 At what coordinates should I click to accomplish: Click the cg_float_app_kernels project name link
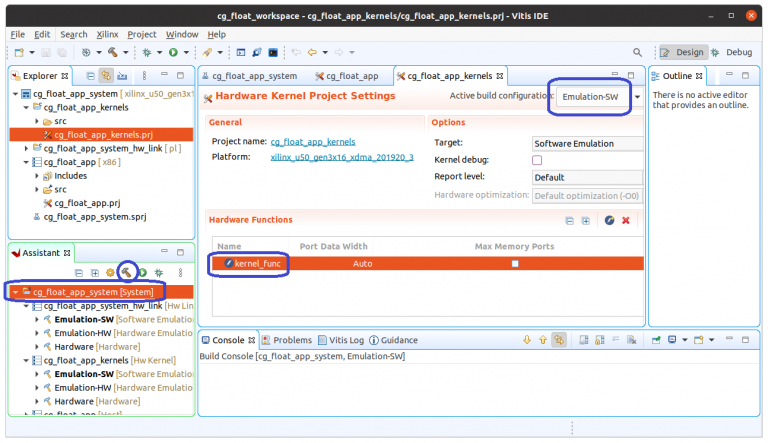(312, 142)
